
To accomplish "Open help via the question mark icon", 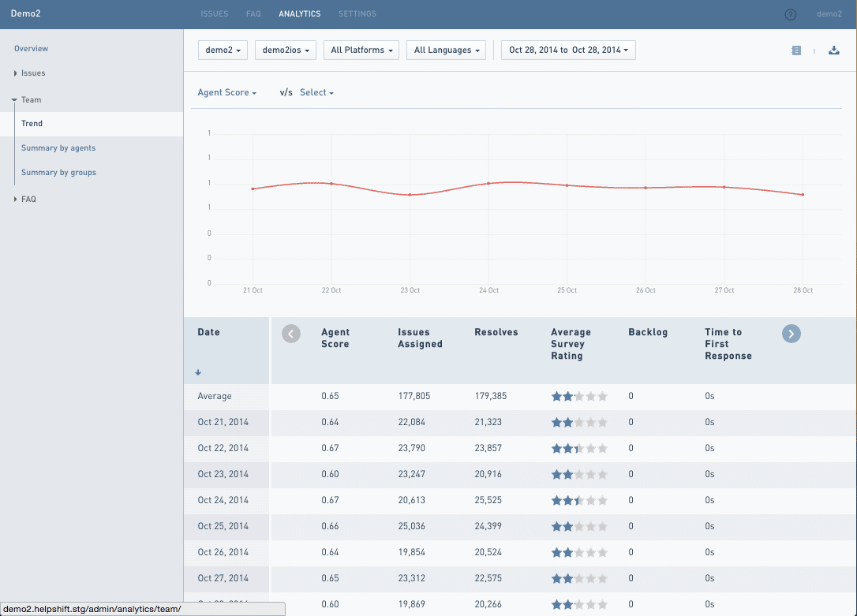I will point(791,13).
